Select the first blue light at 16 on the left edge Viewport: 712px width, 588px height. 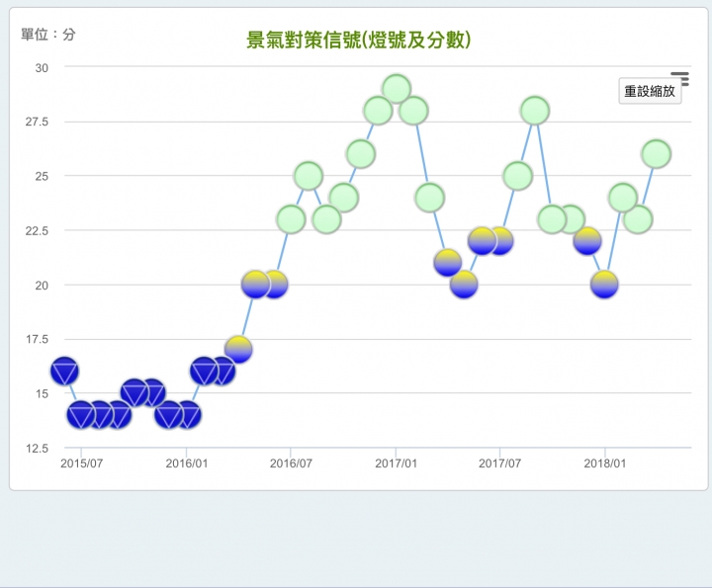(x=65, y=372)
